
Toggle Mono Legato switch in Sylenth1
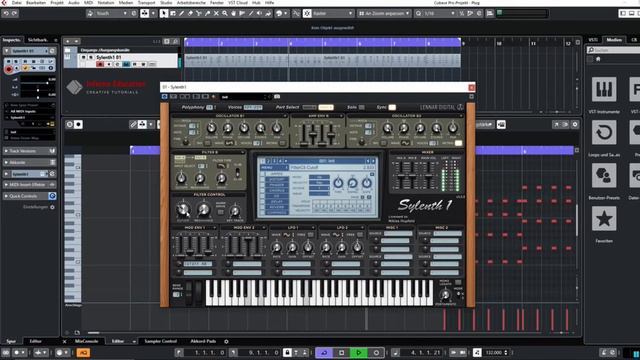pos(458,282)
